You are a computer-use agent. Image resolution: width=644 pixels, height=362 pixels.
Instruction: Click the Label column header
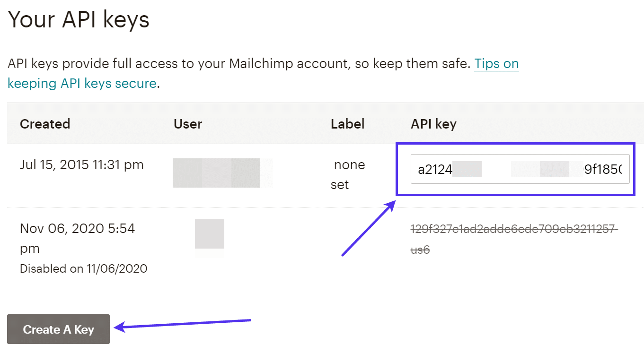click(347, 124)
